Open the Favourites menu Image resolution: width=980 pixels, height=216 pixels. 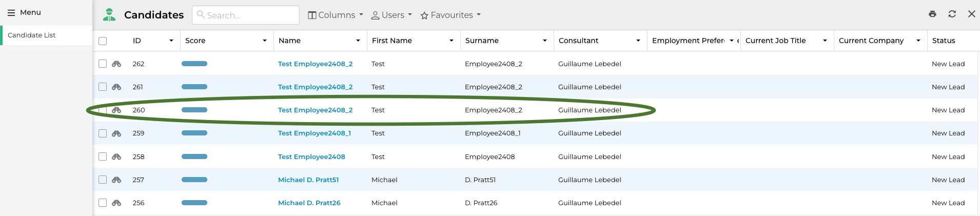click(450, 15)
